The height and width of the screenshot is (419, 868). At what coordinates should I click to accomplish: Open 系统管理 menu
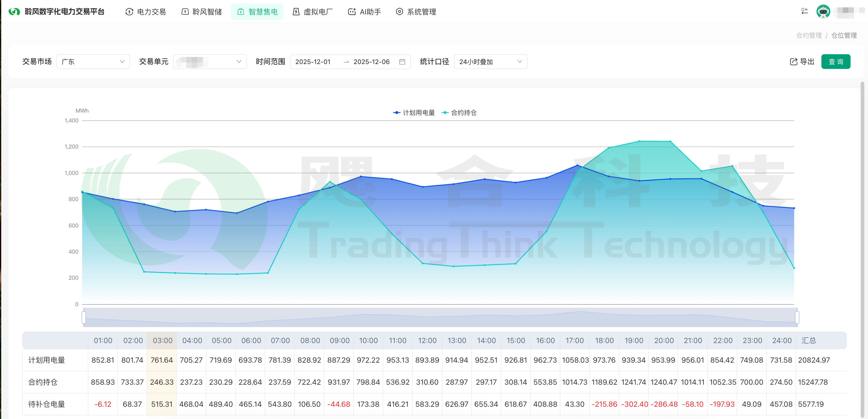416,12
